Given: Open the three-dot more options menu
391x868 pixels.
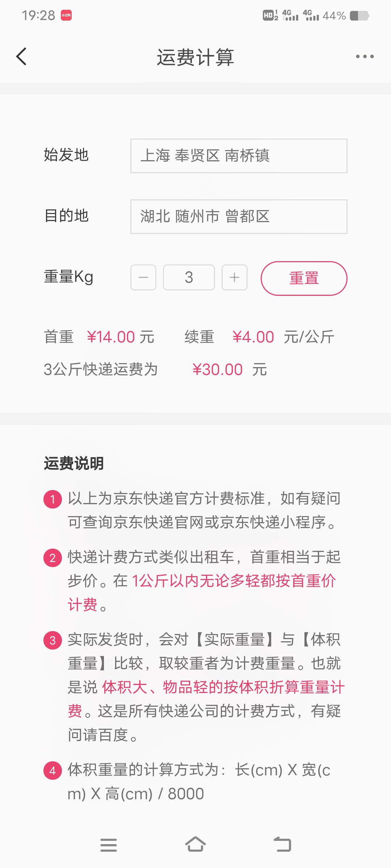Looking at the screenshot, I should [x=365, y=56].
